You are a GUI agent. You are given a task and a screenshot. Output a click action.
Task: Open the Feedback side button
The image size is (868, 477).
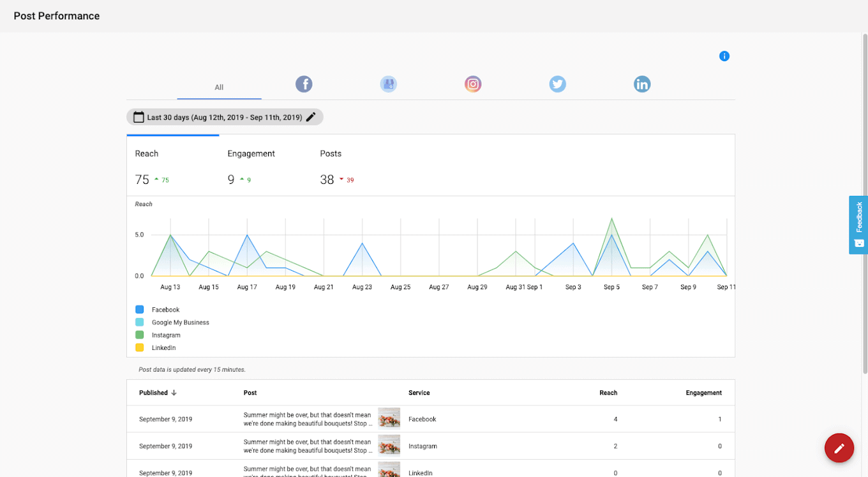coord(858,225)
